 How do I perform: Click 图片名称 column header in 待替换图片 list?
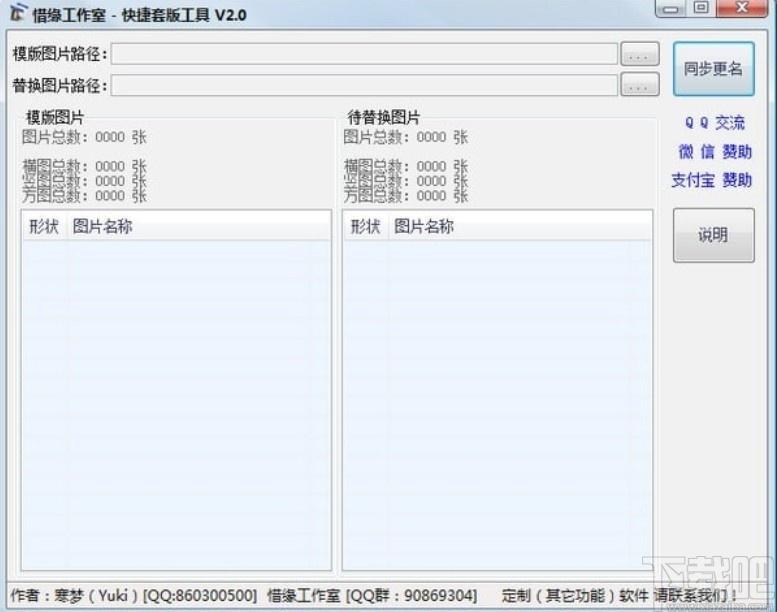424,227
